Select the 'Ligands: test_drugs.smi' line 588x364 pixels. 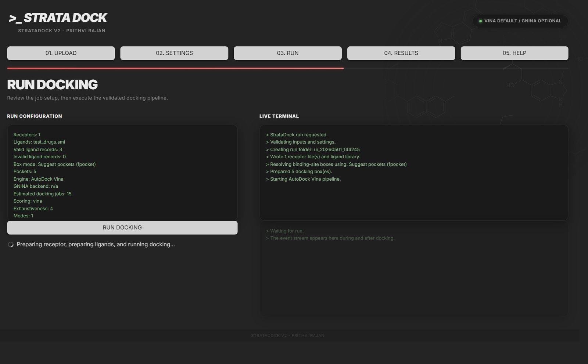click(x=39, y=142)
